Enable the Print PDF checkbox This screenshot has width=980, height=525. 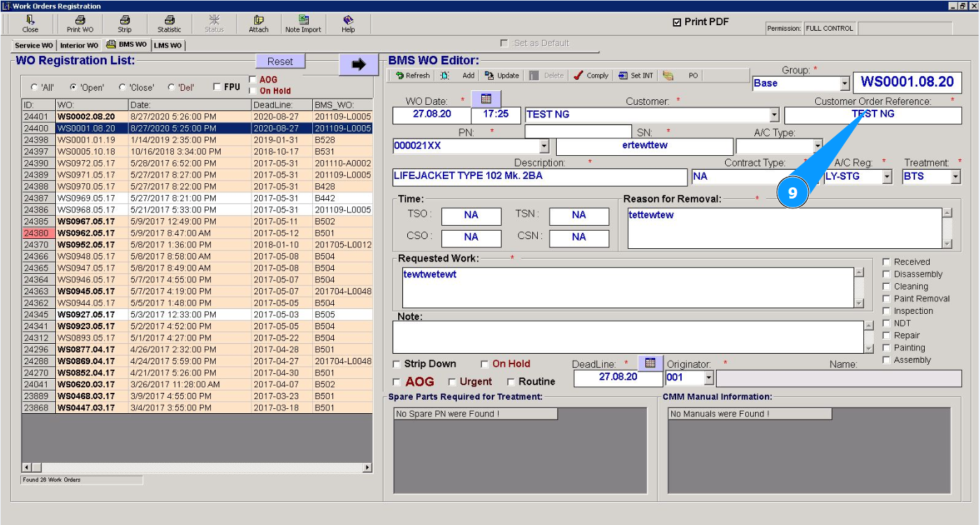pos(677,22)
